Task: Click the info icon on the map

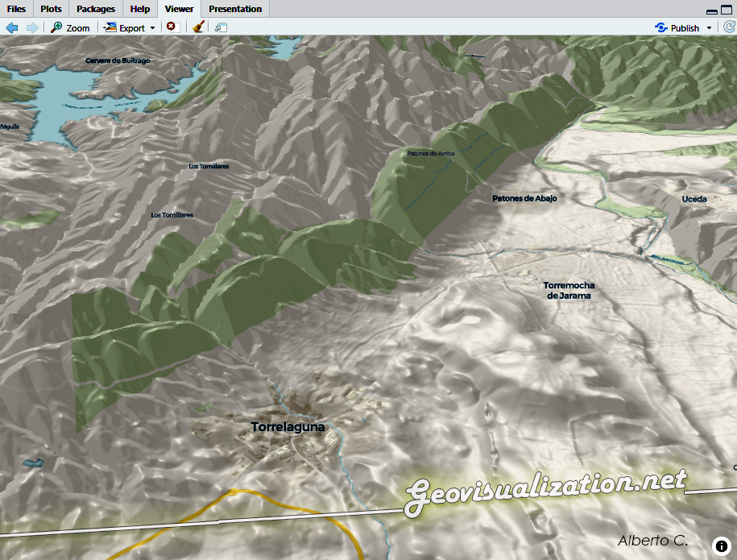Action: coord(721,545)
